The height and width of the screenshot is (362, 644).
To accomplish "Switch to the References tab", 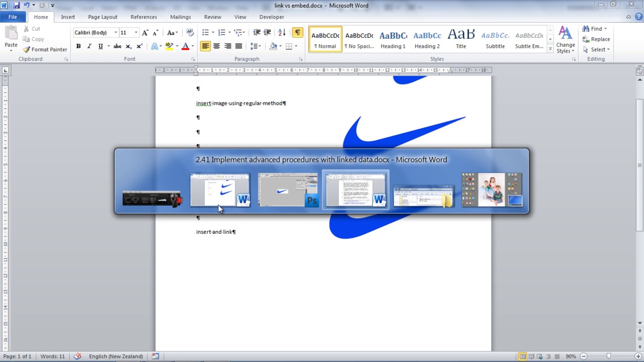I will click(144, 17).
